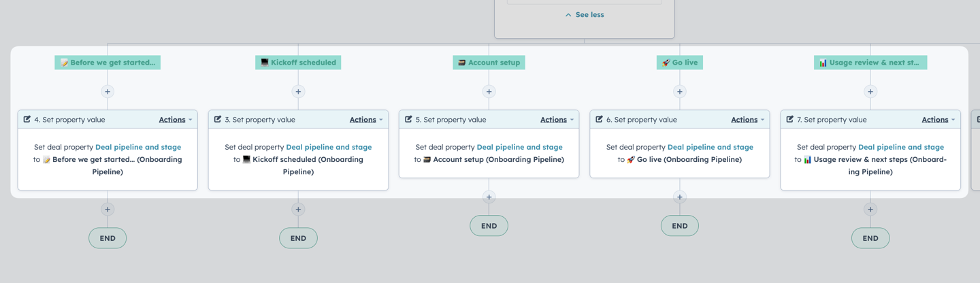Click Deal pipeline and stage link in step 7
The image size is (980, 283).
pos(901,147)
